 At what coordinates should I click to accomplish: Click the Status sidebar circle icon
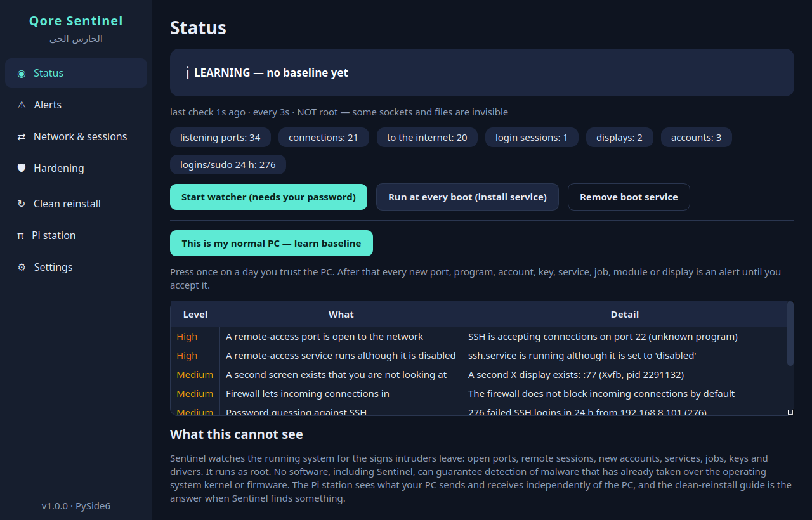pyautogui.click(x=22, y=74)
